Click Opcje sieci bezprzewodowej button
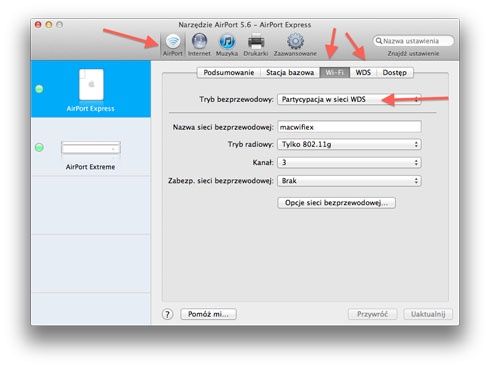Viewport: 490px width, 368px height. click(x=336, y=203)
